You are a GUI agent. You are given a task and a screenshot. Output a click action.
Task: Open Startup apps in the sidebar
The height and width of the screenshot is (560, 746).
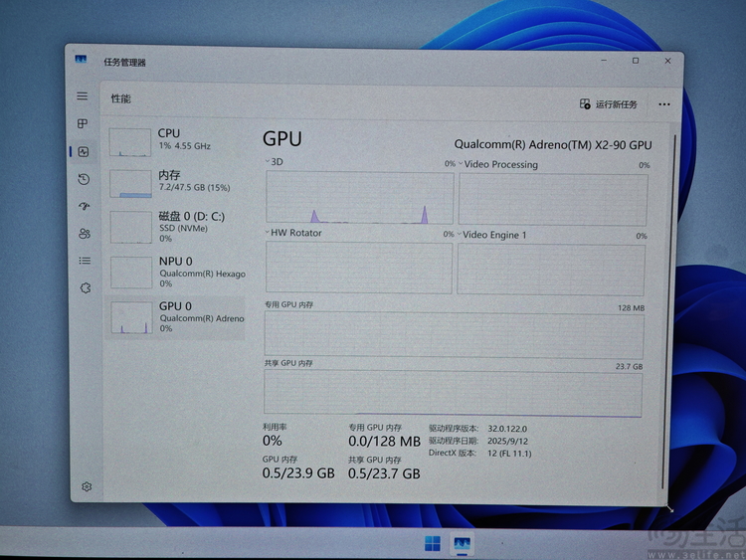(x=84, y=206)
